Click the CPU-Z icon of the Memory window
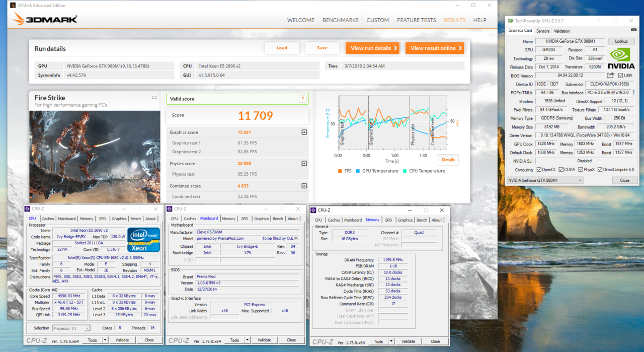 (x=313, y=210)
